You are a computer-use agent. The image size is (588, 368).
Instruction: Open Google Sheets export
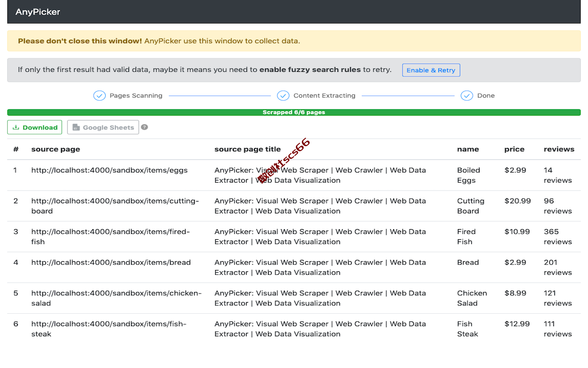[x=103, y=127]
